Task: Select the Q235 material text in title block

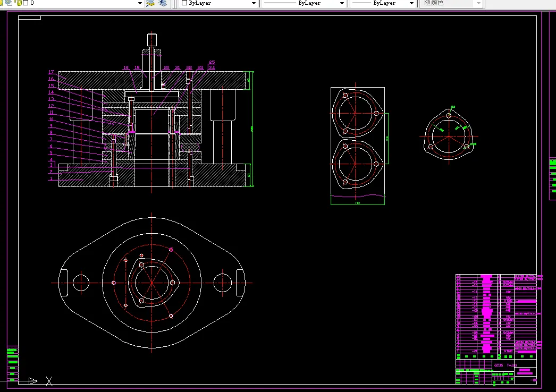Action: pyautogui.click(x=499, y=365)
